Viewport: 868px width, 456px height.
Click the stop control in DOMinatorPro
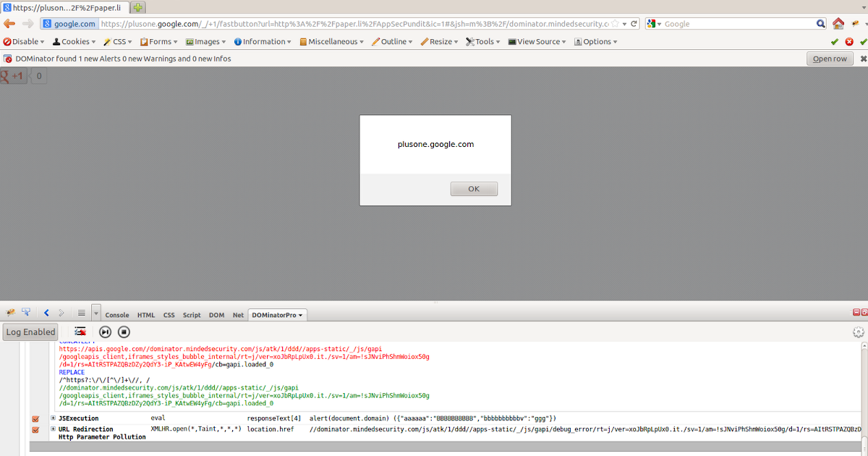click(124, 332)
